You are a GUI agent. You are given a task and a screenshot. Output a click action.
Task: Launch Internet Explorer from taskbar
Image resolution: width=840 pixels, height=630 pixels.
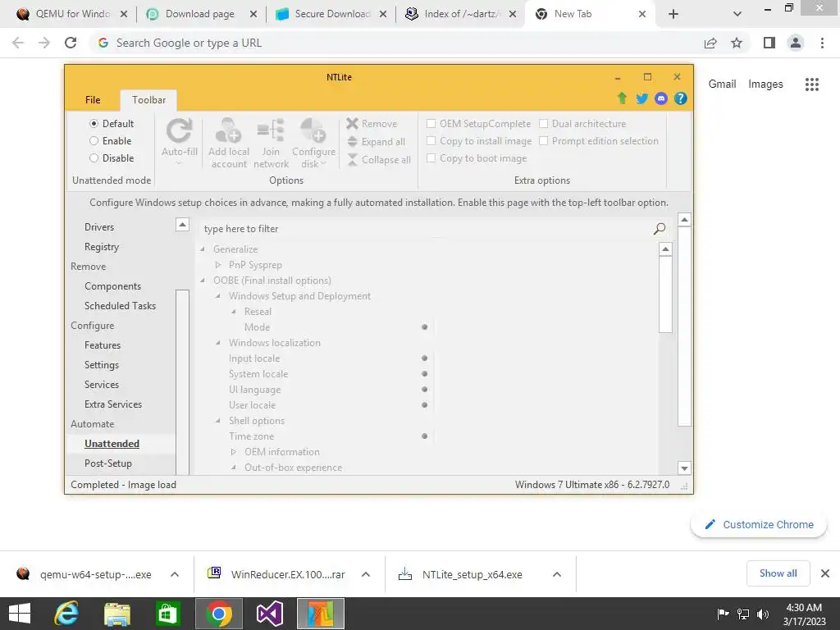point(66,614)
